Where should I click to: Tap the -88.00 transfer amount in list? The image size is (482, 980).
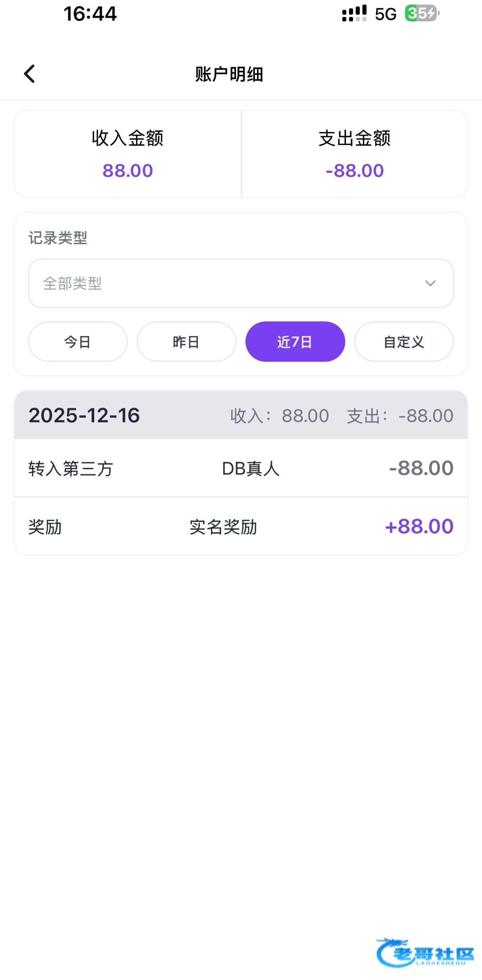[x=421, y=468]
